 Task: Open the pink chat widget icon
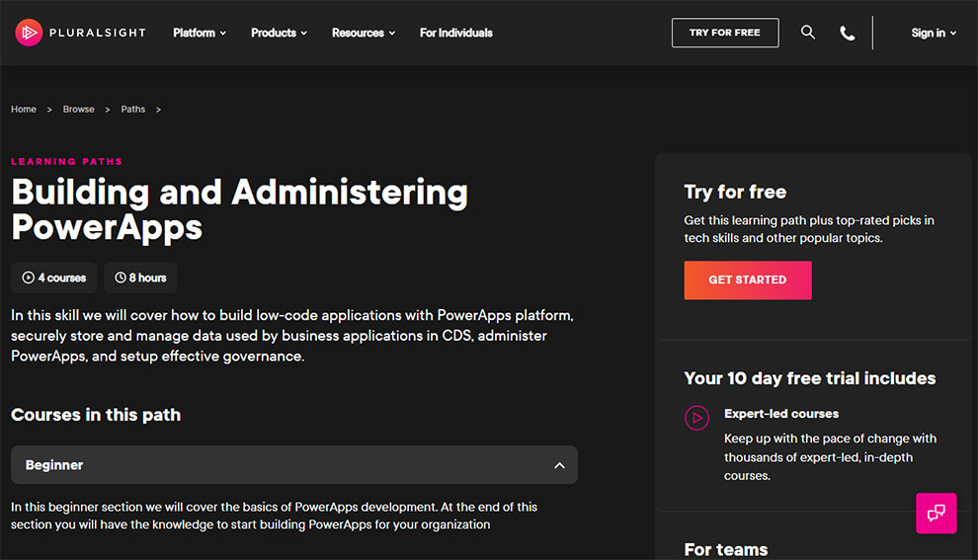pyautogui.click(x=936, y=514)
